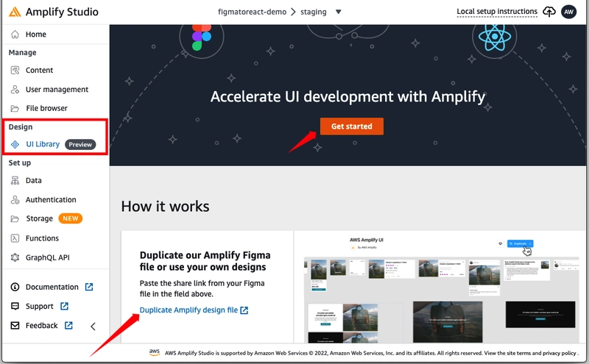Click the cloud upload deploy icon

coord(549,12)
